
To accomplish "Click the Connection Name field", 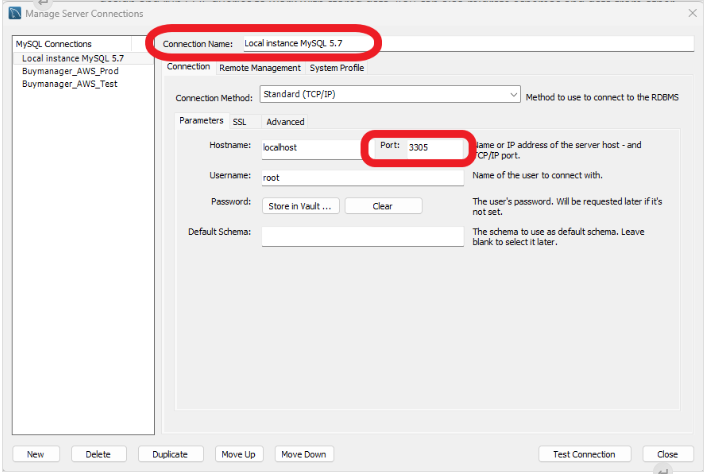I will [465, 44].
